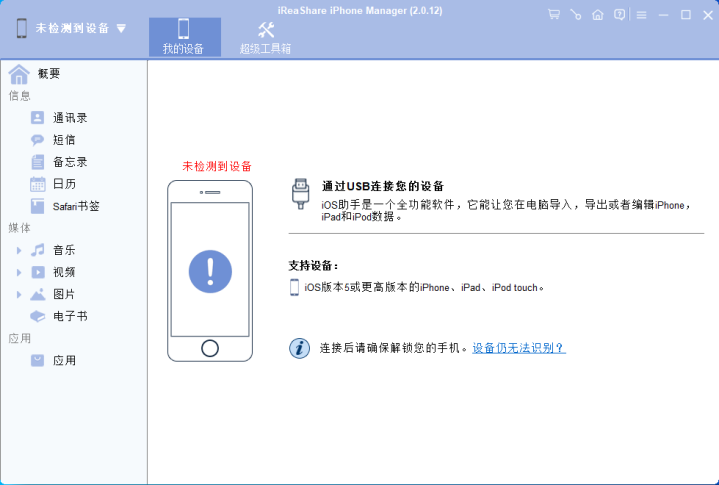719x485 pixels.
Task: Select 备忘录 notes in sidebar
Action: click(x=70, y=162)
